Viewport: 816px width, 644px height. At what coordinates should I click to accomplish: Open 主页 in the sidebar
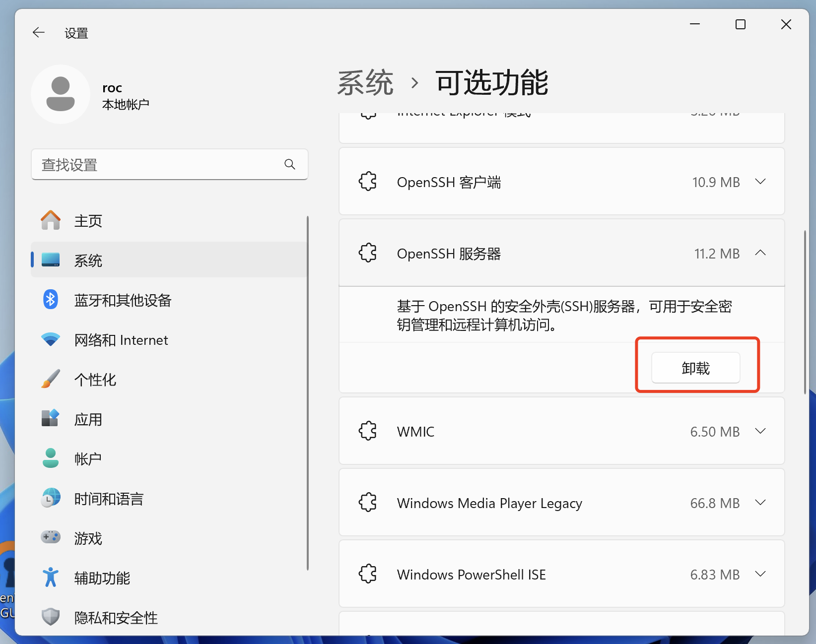pos(169,220)
